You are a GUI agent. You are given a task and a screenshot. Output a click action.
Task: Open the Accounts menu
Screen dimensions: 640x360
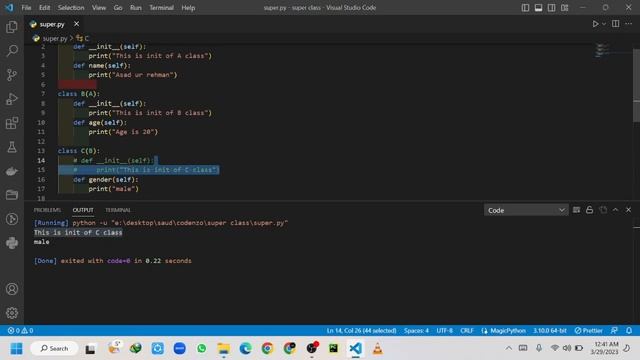[12, 289]
